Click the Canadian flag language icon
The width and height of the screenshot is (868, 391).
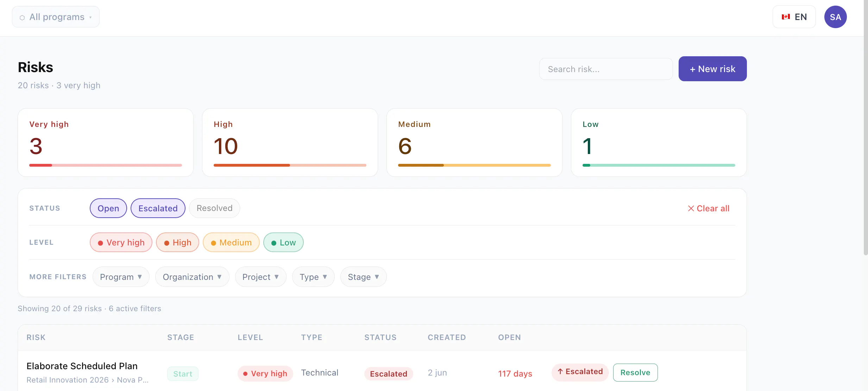[786, 17]
